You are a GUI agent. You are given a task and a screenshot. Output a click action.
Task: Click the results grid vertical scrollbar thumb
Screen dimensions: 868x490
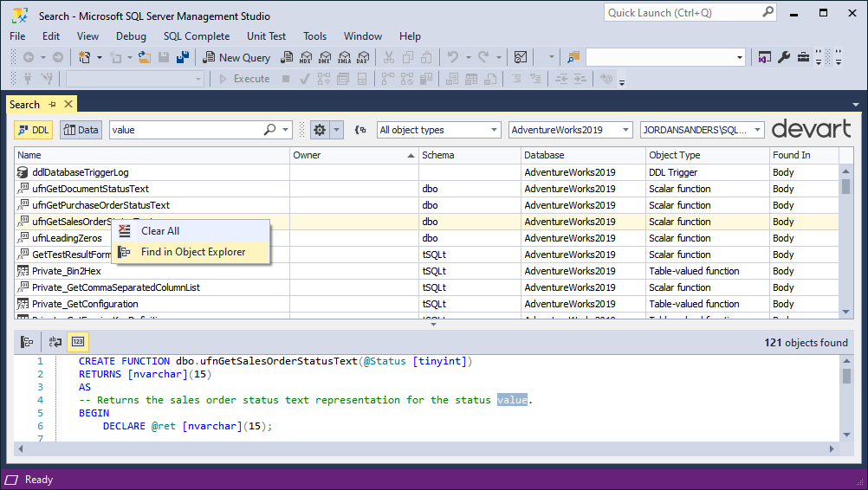(845, 186)
